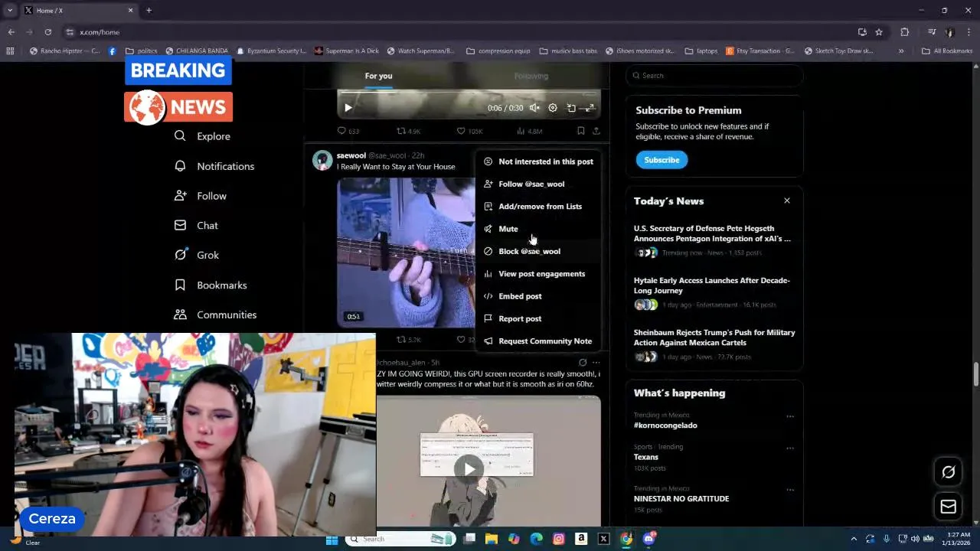980x551 pixels.
Task: Select Mute in the post menu
Action: coord(537,229)
